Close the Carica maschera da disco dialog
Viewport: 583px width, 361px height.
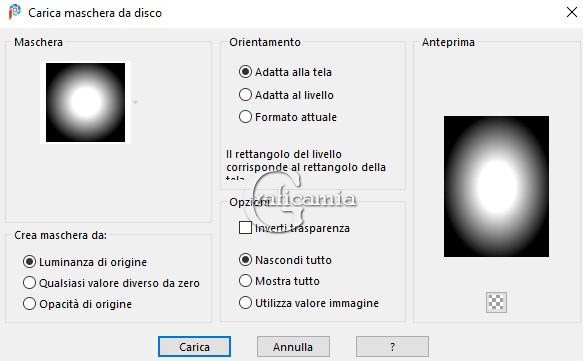(572, 12)
